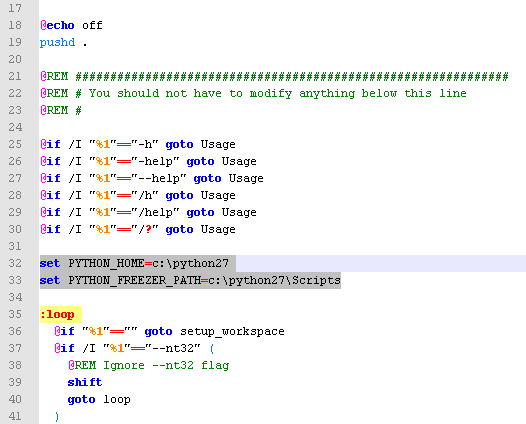Click the 'PYTHON_HOME' variable name
This screenshot has width=526, height=424.
(x=106, y=264)
